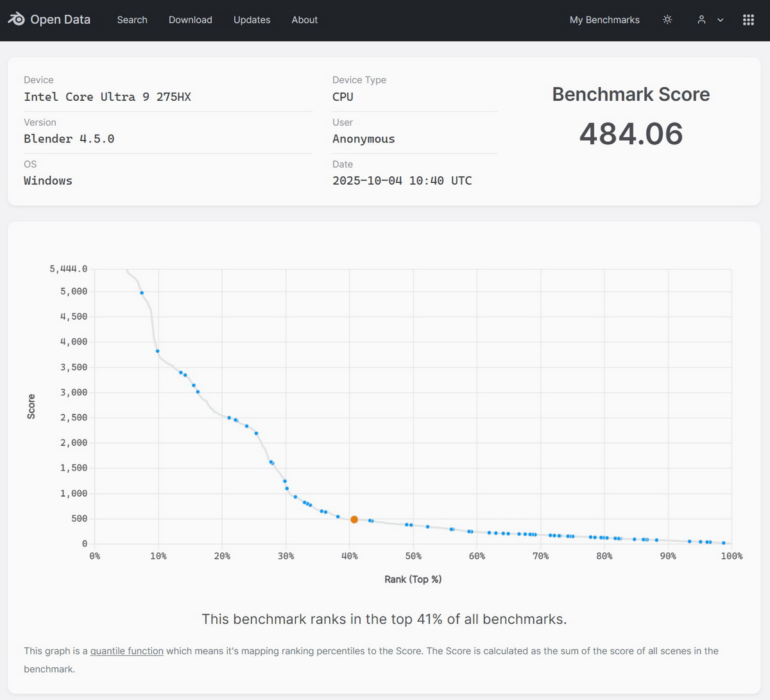Viewport: 770px width, 700px height.
Task: Toggle the light/dark theme sun icon
Action: [x=667, y=20]
